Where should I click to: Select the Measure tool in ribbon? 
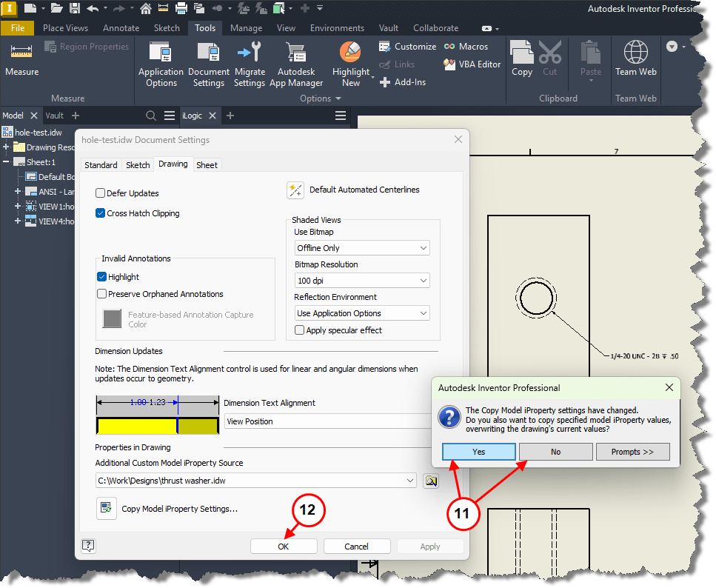[21, 60]
